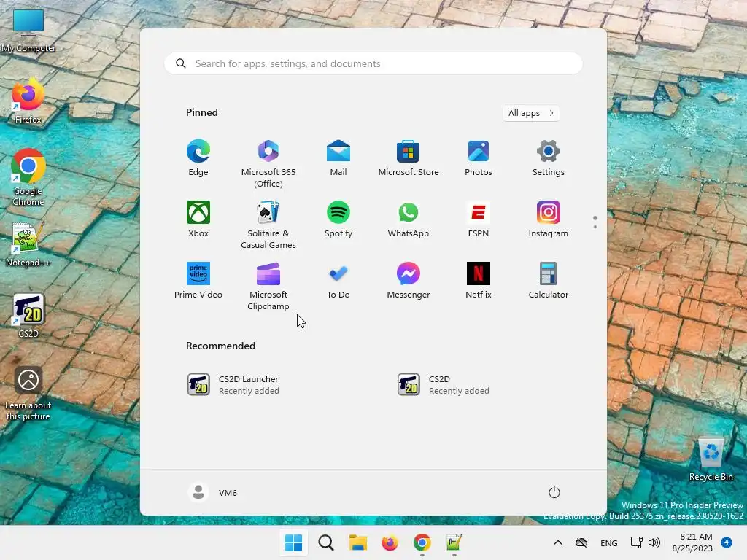Open Notepad++ from the taskbar

tap(454, 542)
